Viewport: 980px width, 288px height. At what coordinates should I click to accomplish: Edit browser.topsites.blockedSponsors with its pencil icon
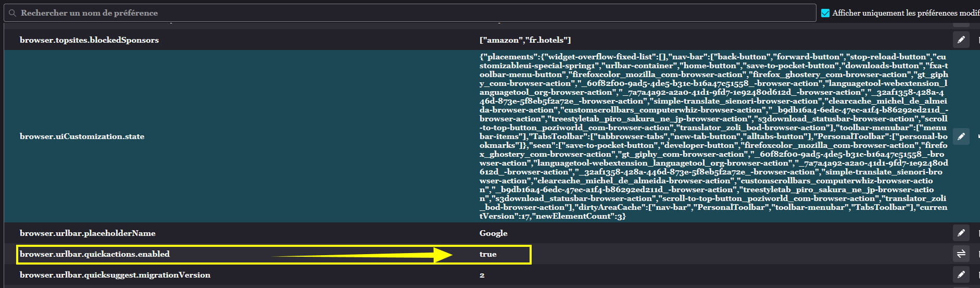(x=961, y=40)
